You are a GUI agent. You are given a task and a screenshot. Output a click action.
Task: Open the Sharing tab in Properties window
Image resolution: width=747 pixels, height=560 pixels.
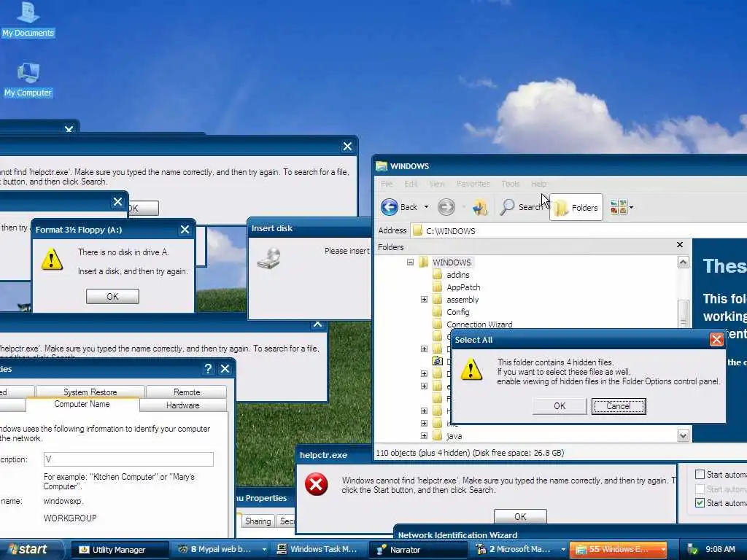point(258,521)
